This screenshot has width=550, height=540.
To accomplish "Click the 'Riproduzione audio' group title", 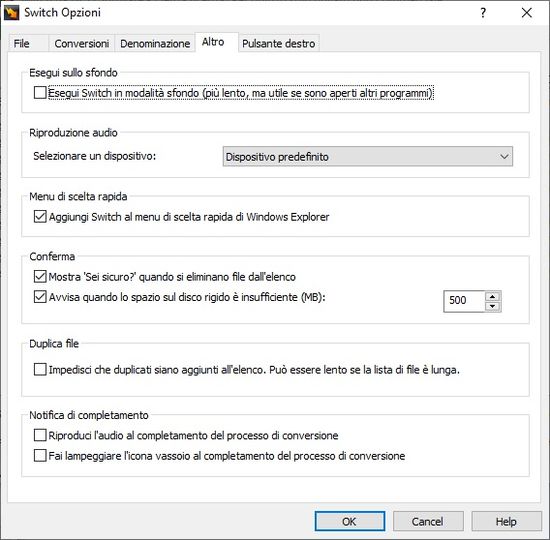I will tap(73, 133).
